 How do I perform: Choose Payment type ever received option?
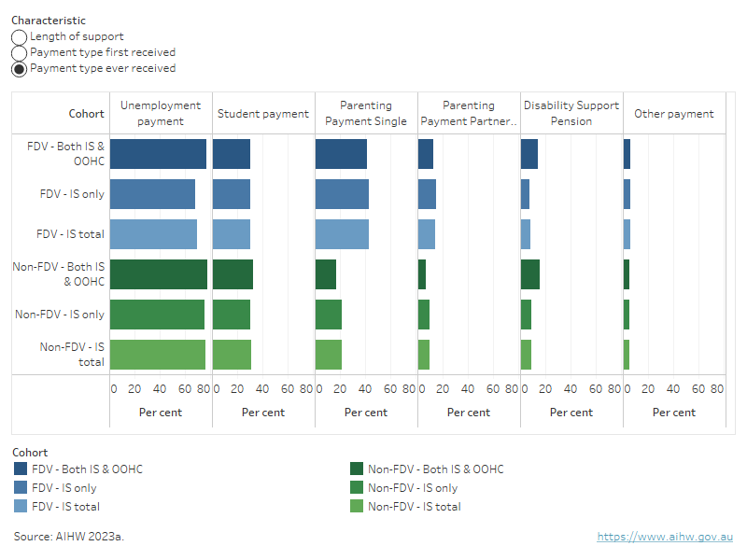pos(20,69)
